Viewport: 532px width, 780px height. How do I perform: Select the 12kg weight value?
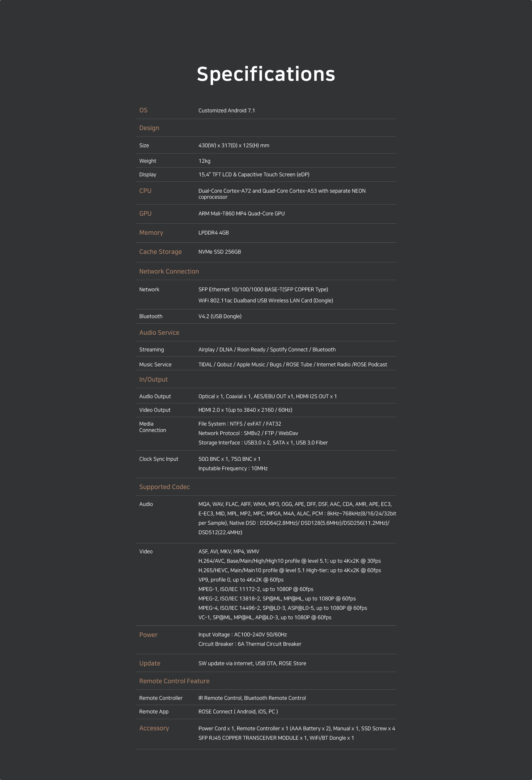point(204,161)
